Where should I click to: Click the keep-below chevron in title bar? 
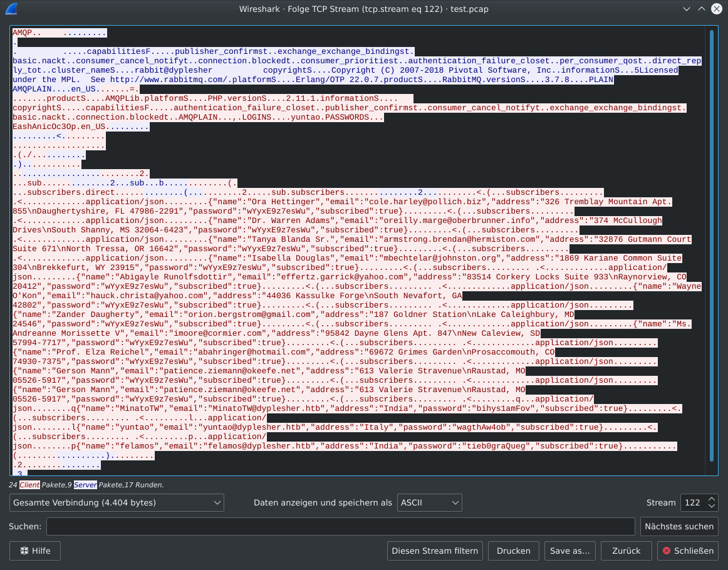pos(686,9)
